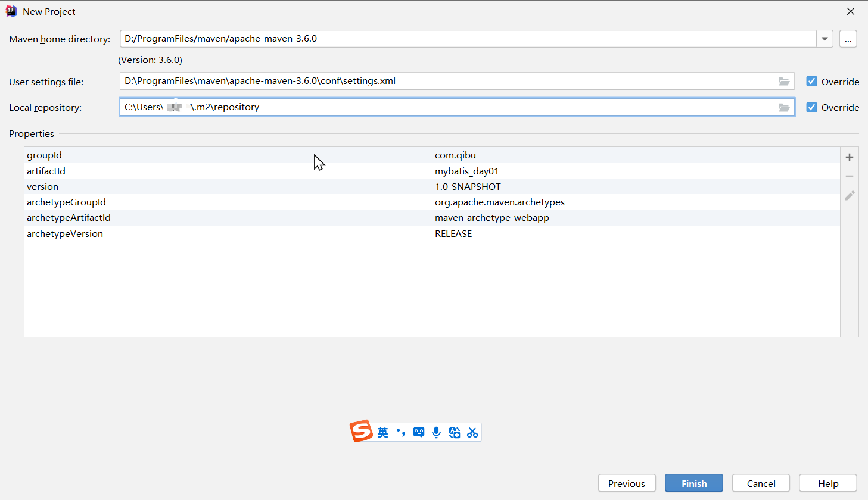Click the mybatis_day01 value cell
The image size is (868, 500).
coord(466,171)
